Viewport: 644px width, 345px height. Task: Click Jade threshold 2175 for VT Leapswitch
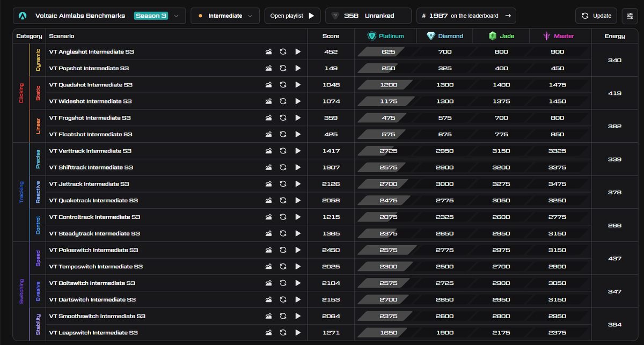[501, 333]
